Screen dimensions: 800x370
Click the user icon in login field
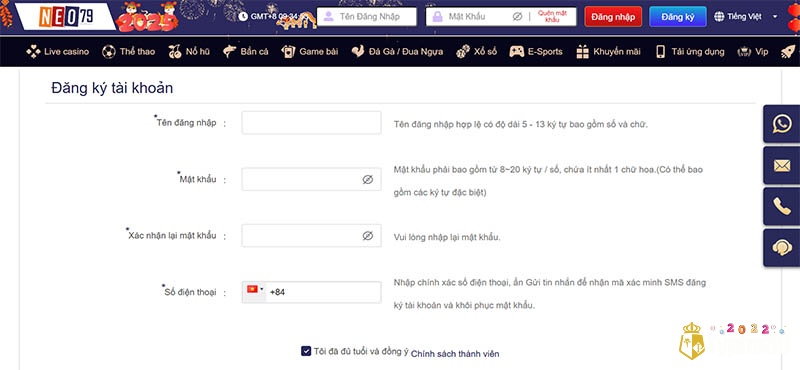[329, 16]
